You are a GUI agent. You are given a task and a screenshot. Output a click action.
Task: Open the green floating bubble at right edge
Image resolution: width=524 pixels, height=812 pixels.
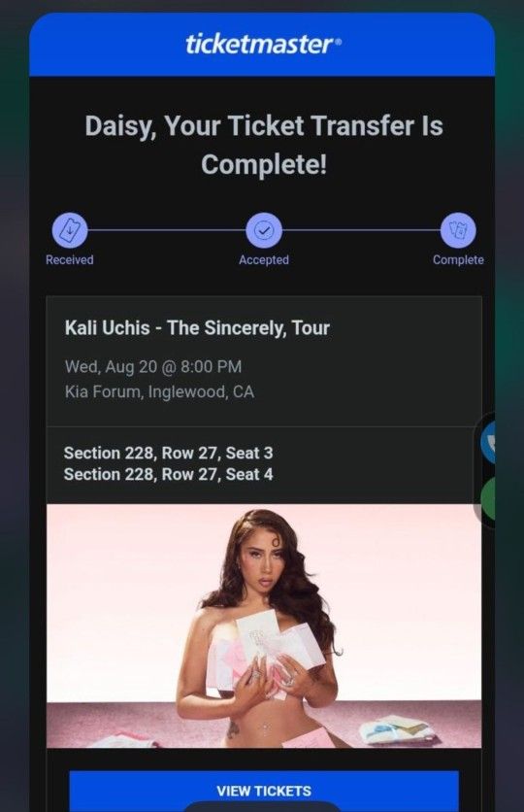coord(488,499)
